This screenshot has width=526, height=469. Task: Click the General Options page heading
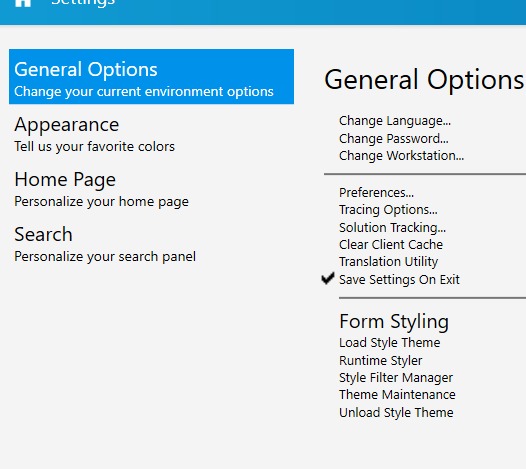(x=424, y=80)
